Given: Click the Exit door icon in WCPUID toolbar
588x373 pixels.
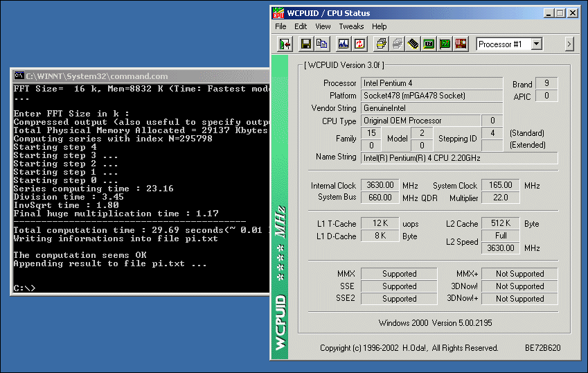Looking at the screenshot, I should (x=285, y=44).
